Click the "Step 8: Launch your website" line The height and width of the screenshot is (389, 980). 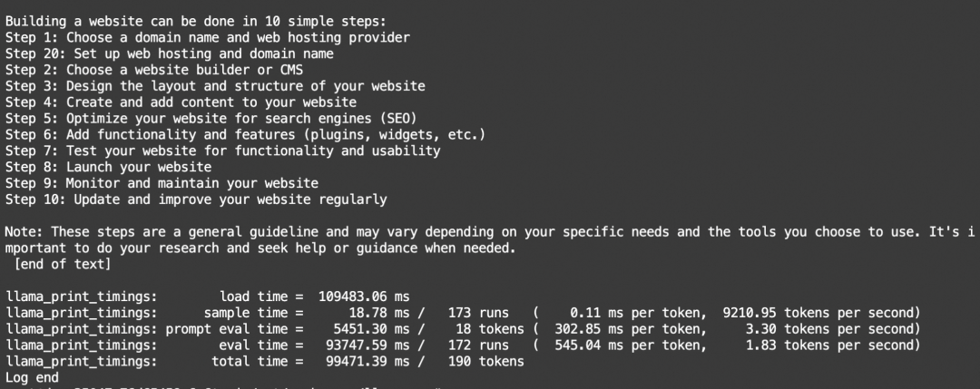(x=108, y=167)
